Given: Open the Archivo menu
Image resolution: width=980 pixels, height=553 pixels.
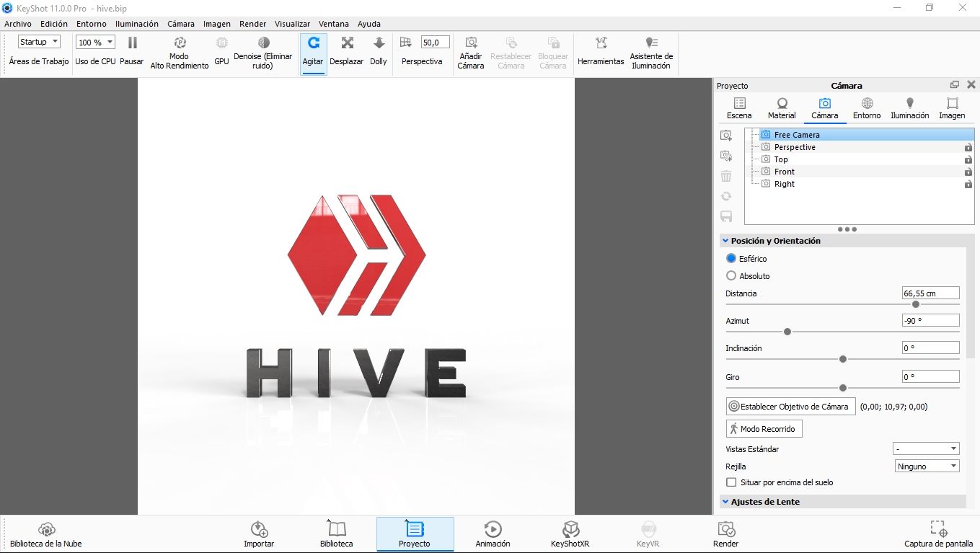Looking at the screenshot, I should click(x=18, y=24).
